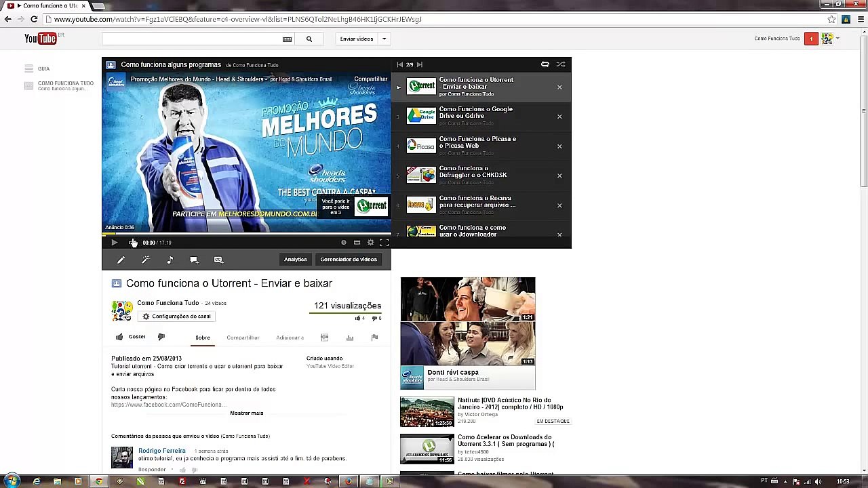The width and height of the screenshot is (868, 488).
Task: Open COMO FUNCIONA TUDO sidebar item
Action: pos(60,85)
